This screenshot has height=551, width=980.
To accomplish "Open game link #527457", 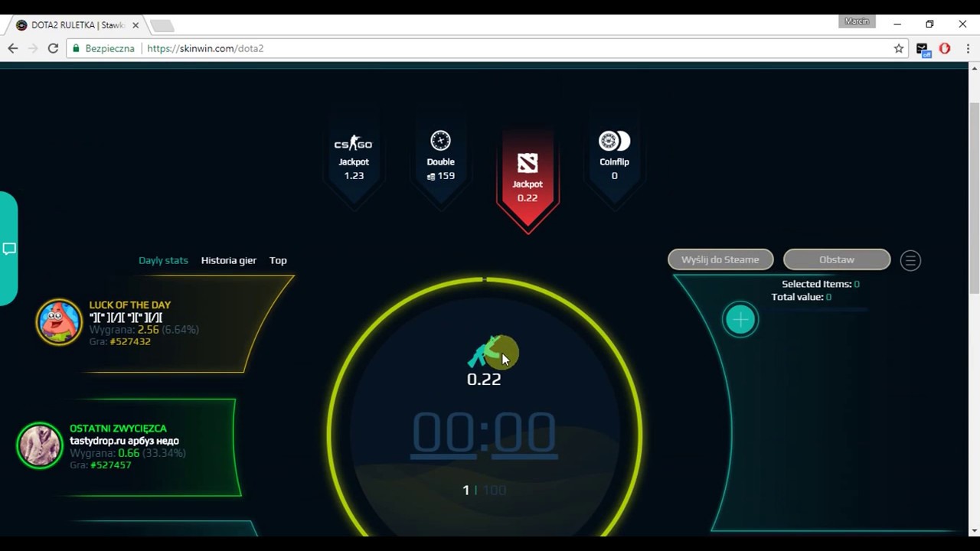I will (111, 465).
